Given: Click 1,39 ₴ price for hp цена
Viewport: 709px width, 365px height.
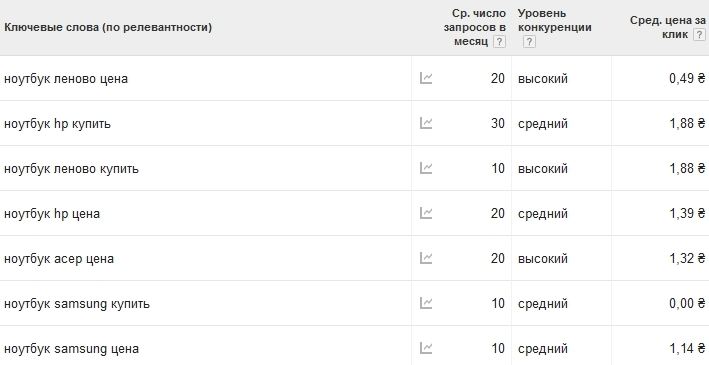Looking at the screenshot, I should tap(687, 213).
